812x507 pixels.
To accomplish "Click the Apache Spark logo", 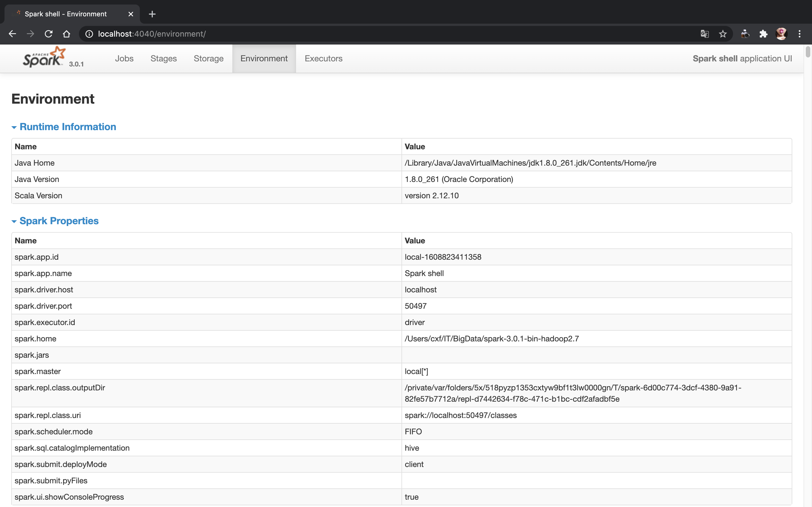I will click(44, 58).
